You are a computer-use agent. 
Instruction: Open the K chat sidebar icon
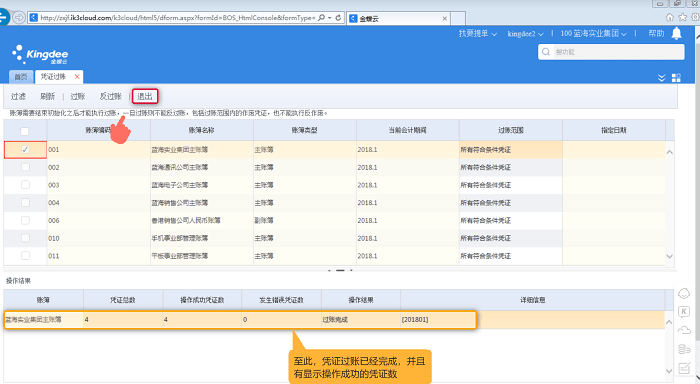684,312
